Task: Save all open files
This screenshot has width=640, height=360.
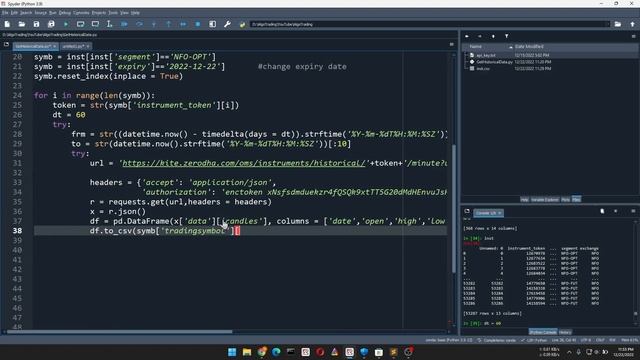Action: [51, 24]
